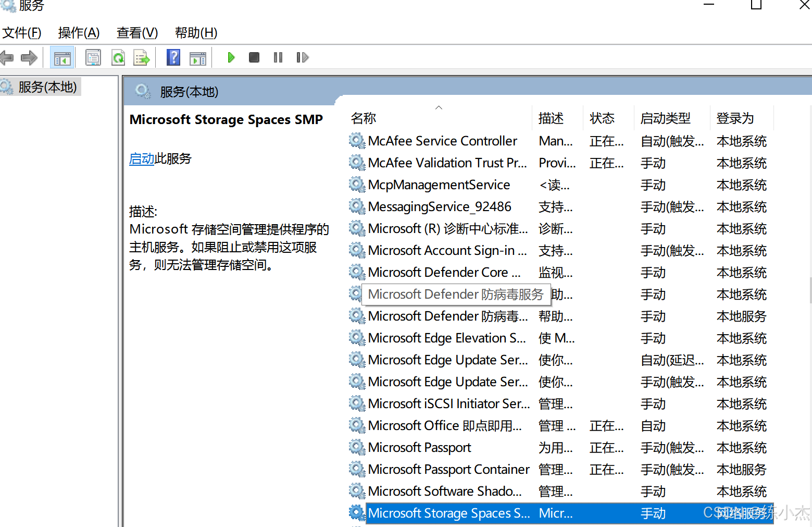Image resolution: width=812 pixels, height=527 pixels.
Task: Select the Microsoft Passport Container gear icon
Action: click(357, 469)
